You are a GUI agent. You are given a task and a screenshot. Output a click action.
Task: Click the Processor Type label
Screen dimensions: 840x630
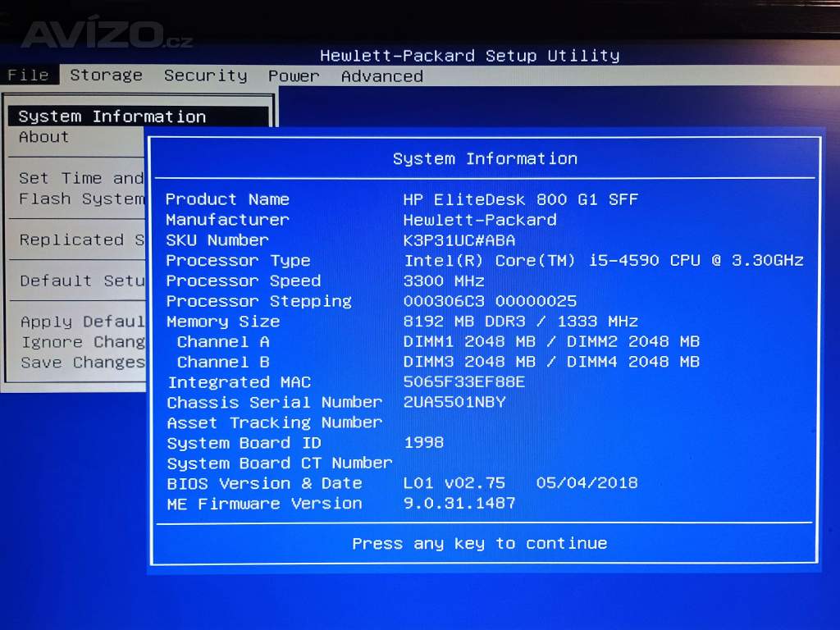click(238, 261)
